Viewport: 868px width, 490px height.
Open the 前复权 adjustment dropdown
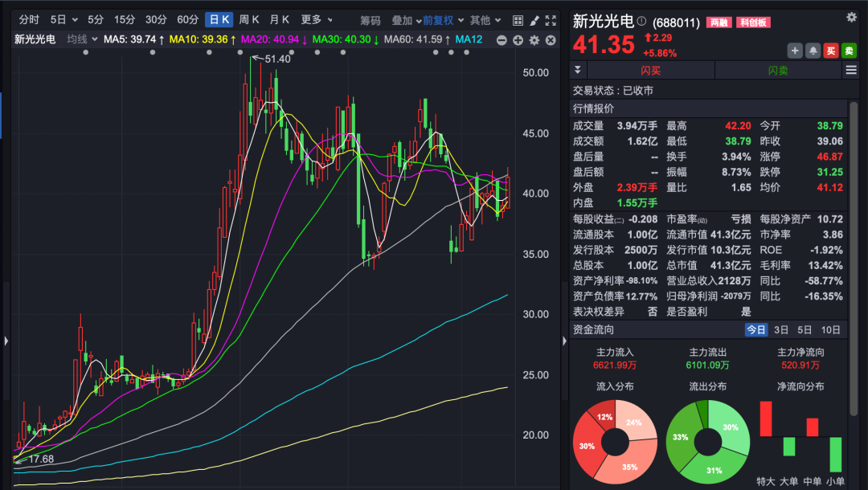tap(444, 20)
